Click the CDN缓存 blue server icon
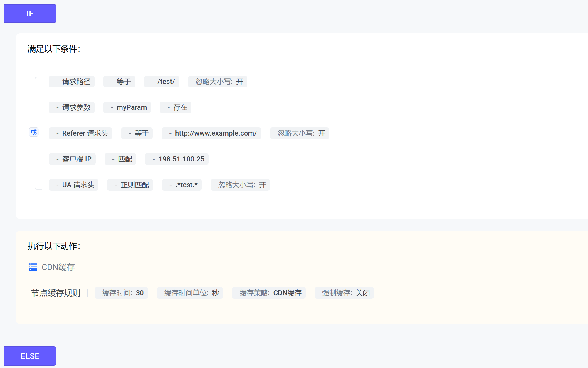The height and width of the screenshot is (368, 588). click(33, 267)
